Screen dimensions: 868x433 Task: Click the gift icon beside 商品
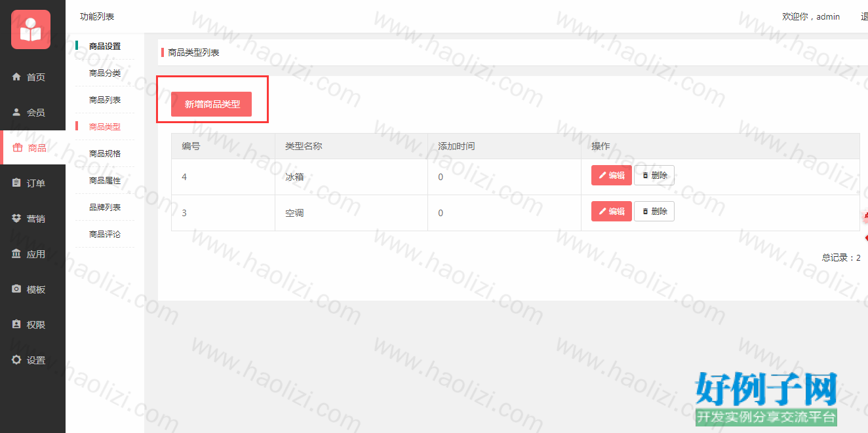coord(18,147)
